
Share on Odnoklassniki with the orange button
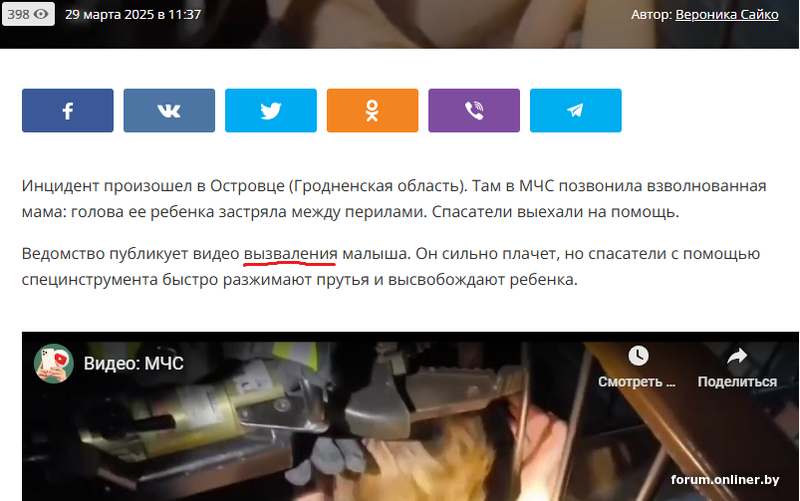[372, 110]
